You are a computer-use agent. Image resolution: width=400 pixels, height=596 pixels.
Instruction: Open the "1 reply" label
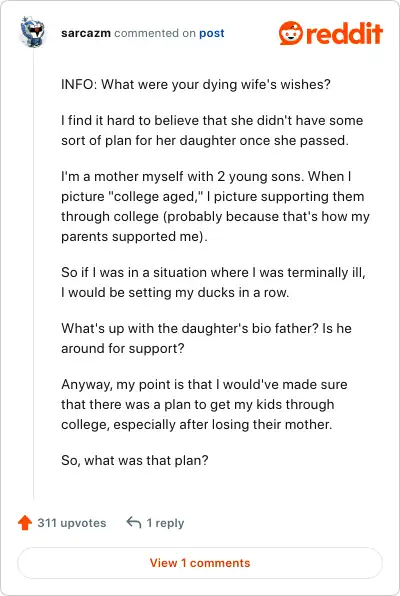[x=165, y=523]
